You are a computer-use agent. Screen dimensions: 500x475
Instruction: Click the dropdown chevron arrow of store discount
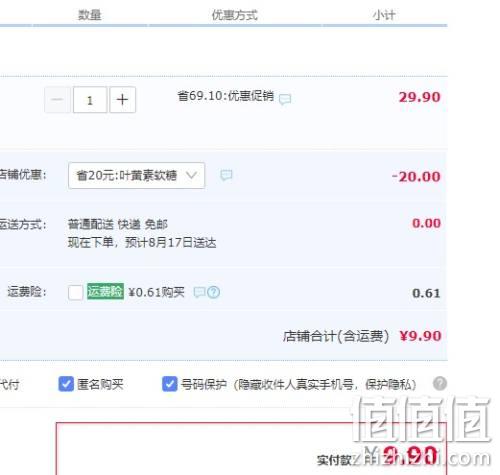pyautogui.click(x=191, y=175)
